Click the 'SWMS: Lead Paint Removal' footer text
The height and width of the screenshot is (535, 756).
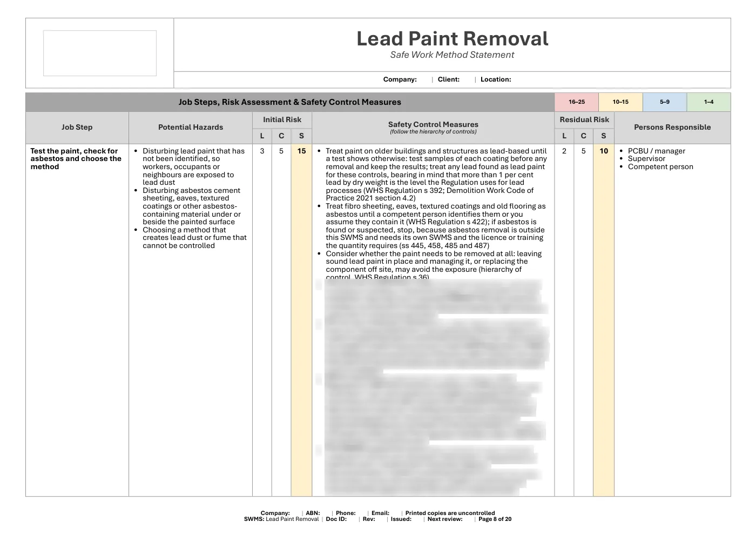[281, 519]
